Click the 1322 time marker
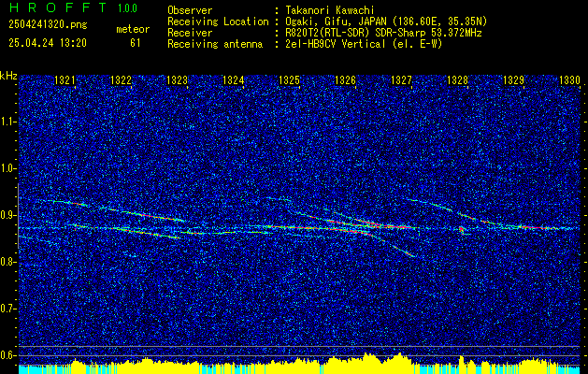Screen dimensions: 588x374 pos(122,80)
